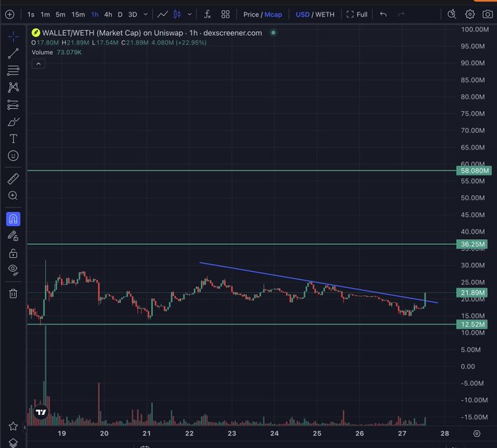Select the 12.52M horizontal line label

[x=472, y=324]
